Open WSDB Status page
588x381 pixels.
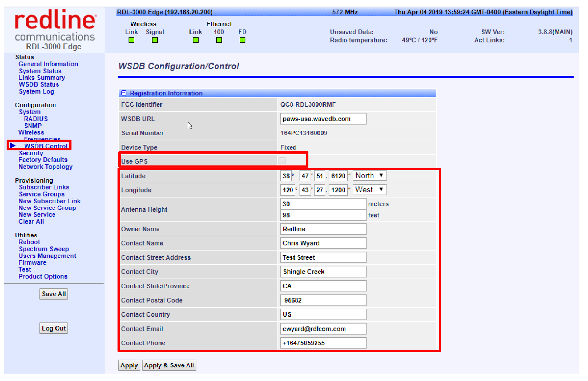pos(39,85)
